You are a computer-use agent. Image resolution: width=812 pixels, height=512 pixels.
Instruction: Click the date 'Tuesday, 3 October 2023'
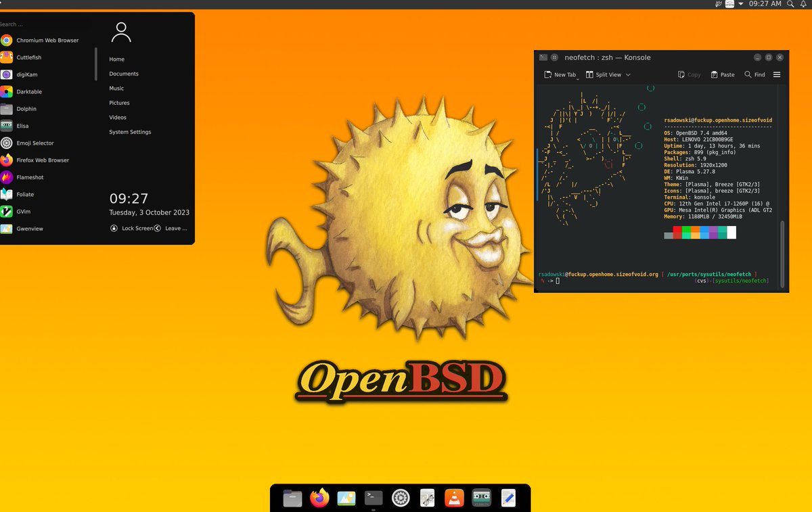(x=150, y=212)
